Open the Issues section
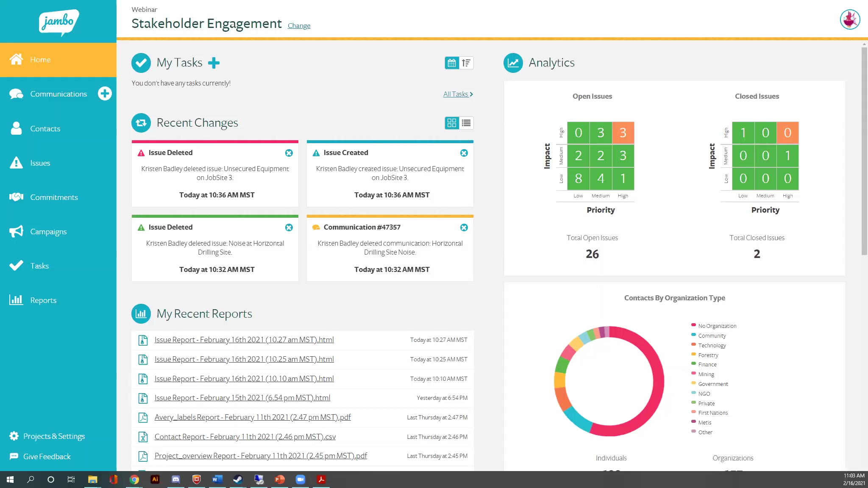Image resolution: width=868 pixels, height=488 pixels. 40,163
